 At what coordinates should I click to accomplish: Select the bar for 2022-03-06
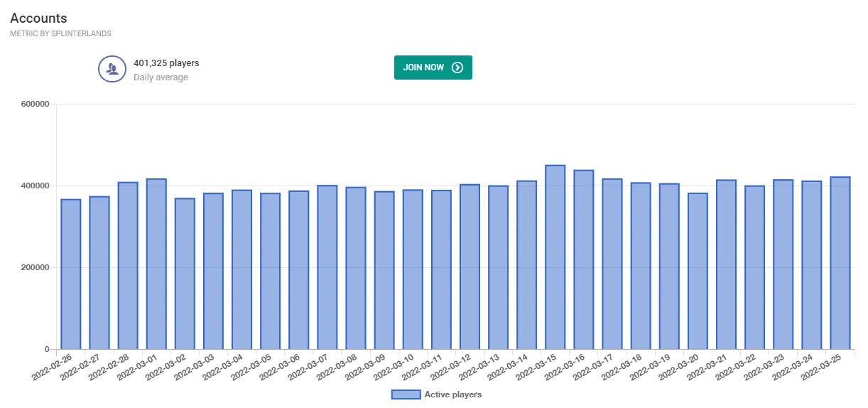click(299, 270)
